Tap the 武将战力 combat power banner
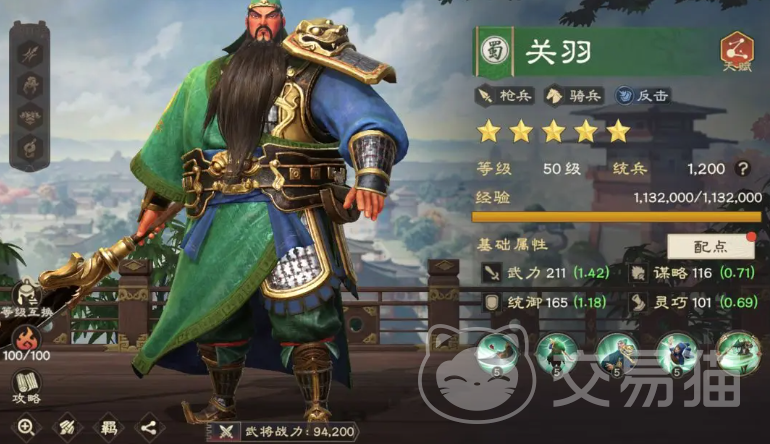 (283, 432)
